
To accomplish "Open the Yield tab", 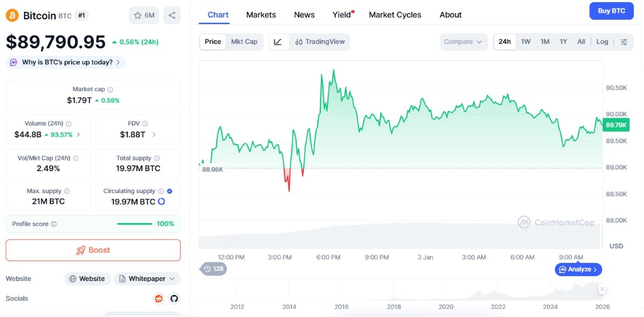I will point(342,14).
